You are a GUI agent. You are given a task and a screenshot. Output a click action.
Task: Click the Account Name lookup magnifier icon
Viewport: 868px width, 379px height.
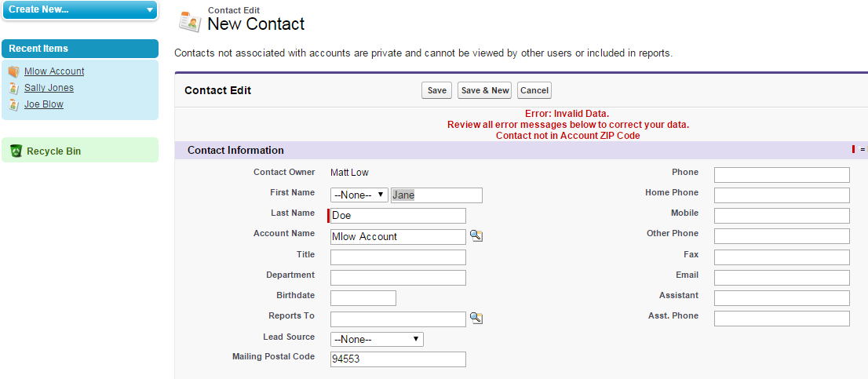pos(476,236)
